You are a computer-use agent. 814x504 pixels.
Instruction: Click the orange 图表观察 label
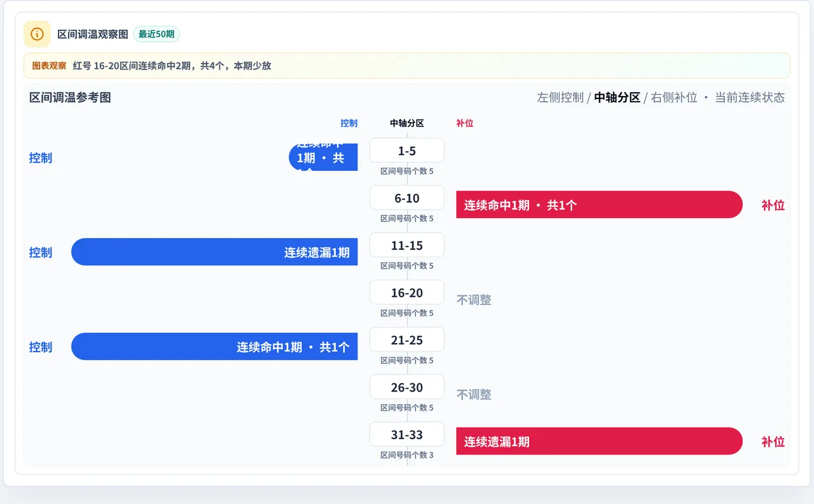(49, 65)
